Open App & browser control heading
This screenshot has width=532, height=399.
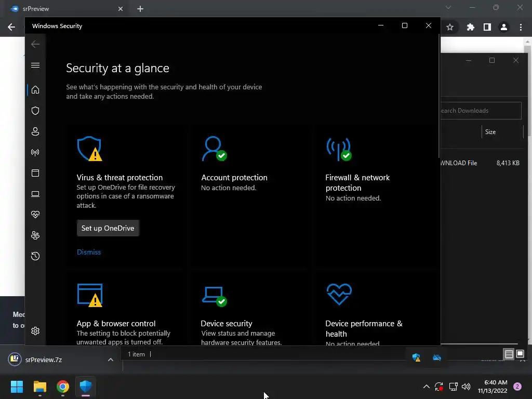(116, 323)
